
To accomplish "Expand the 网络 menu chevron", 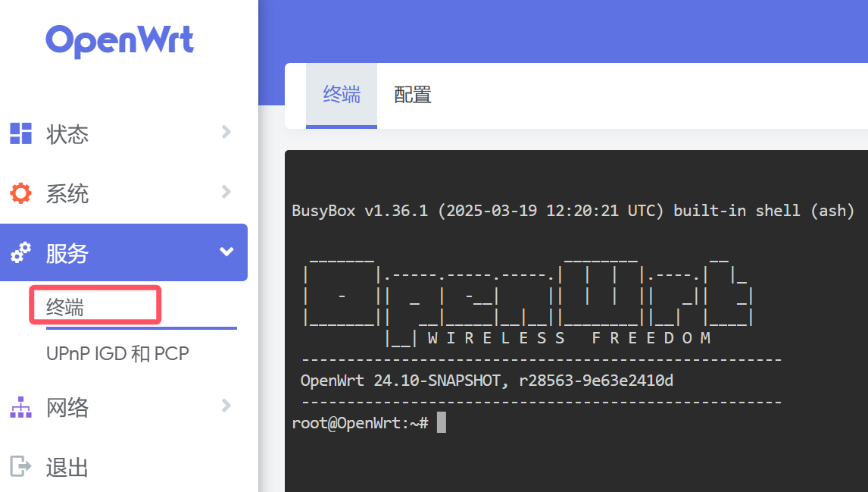I will tap(226, 406).
